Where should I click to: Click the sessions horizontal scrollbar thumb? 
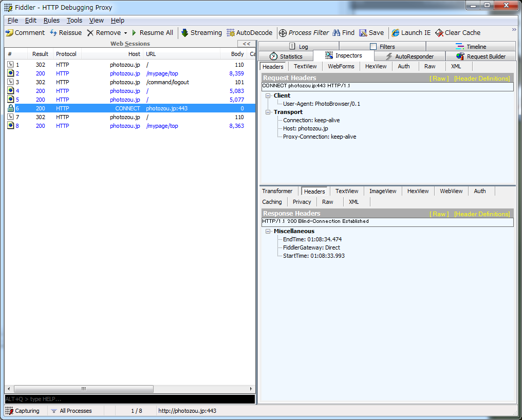click(x=84, y=389)
